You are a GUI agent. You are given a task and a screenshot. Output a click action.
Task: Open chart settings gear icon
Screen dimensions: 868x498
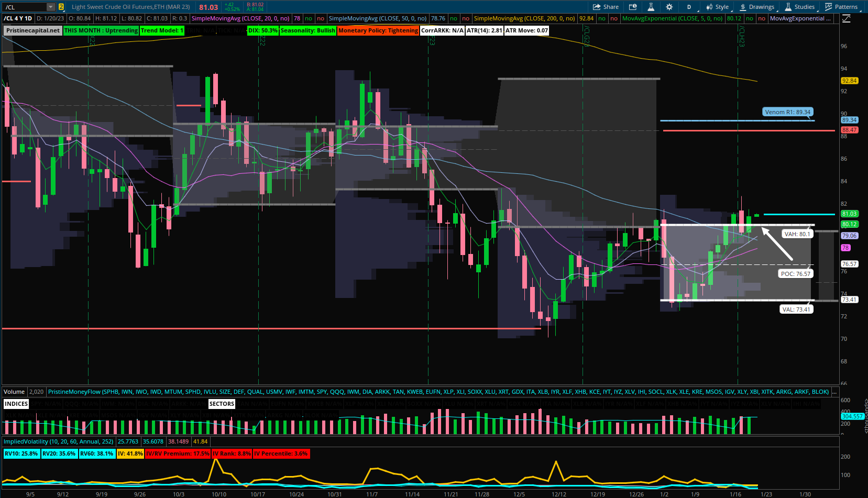tap(669, 7)
